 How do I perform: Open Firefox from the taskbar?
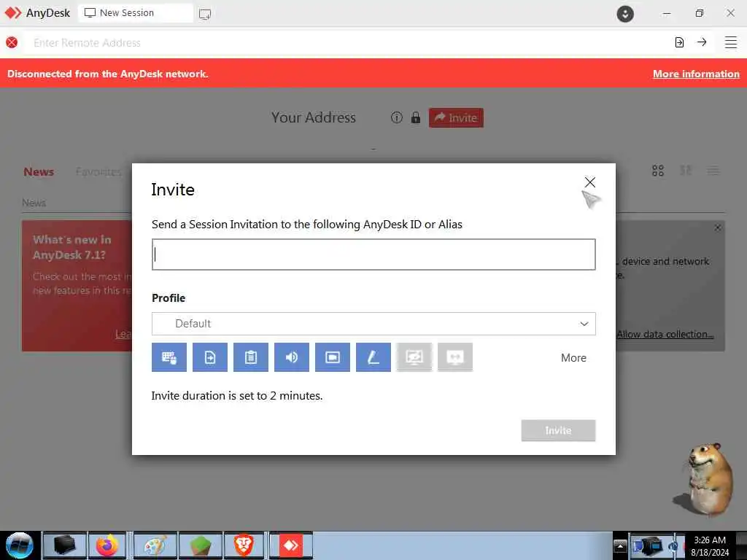[107, 545]
